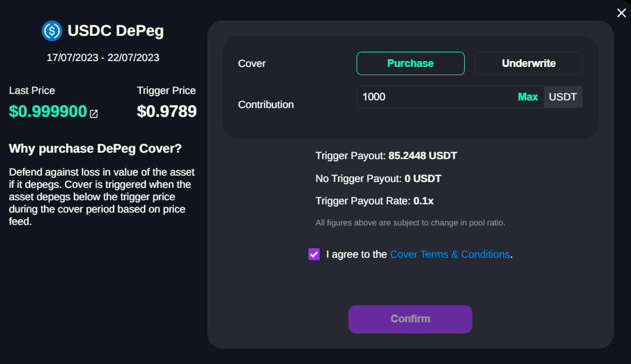Untick the agree to terms checkbox
631x364 pixels.
pos(314,254)
